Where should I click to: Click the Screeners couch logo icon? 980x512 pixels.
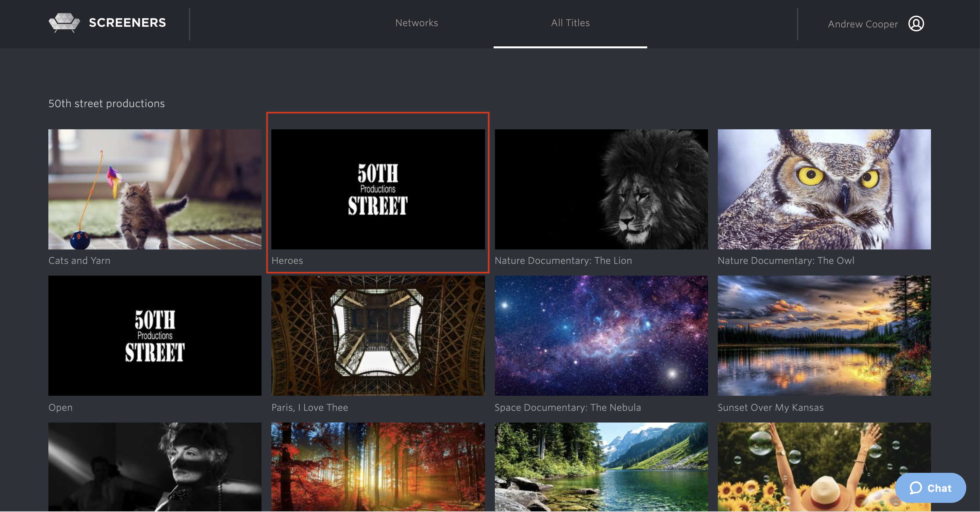click(65, 22)
